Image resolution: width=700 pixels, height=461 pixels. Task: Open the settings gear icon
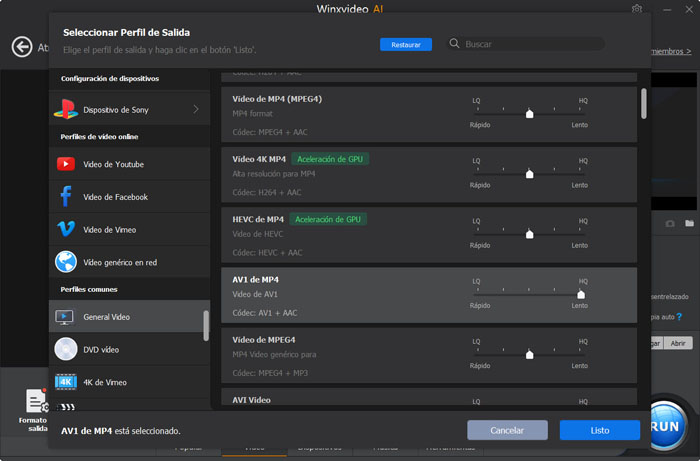[637, 9]
